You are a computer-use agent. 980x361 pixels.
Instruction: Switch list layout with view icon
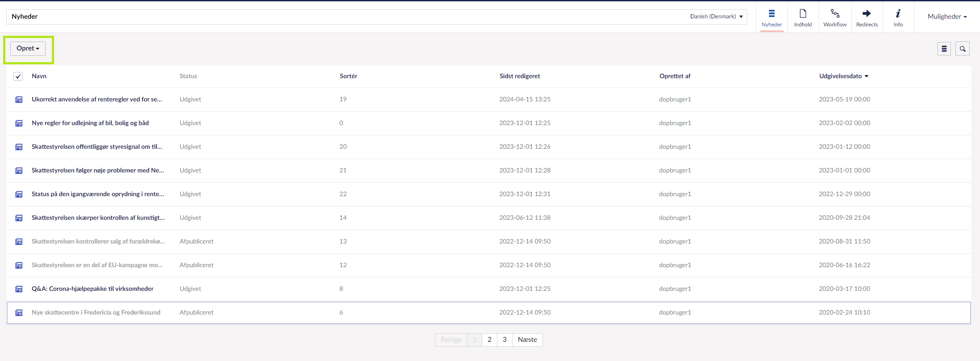pyautogui.click(x=944, y=49)
